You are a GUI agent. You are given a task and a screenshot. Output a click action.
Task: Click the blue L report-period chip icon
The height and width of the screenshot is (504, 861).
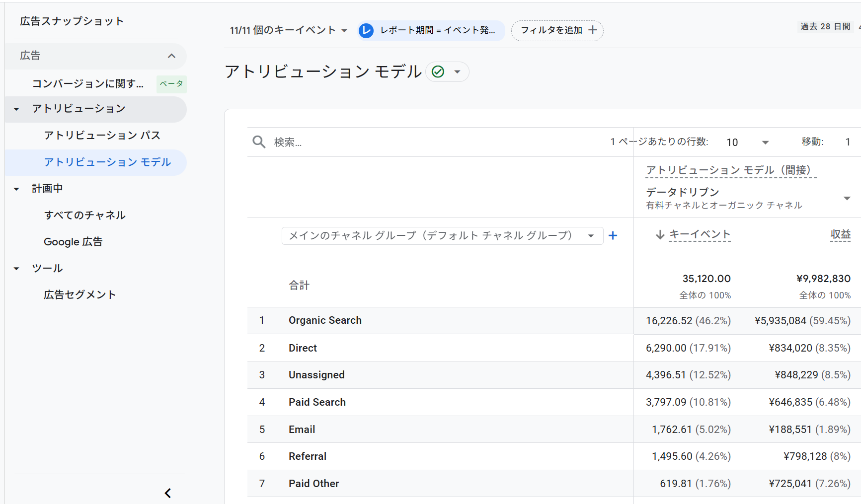(366, 31)
